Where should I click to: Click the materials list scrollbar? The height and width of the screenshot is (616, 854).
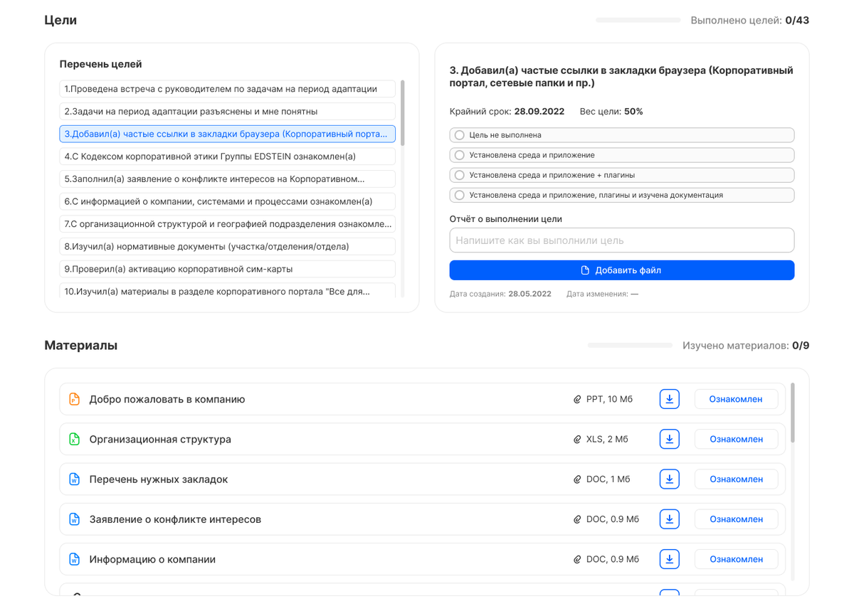click(x=793, y=413)
